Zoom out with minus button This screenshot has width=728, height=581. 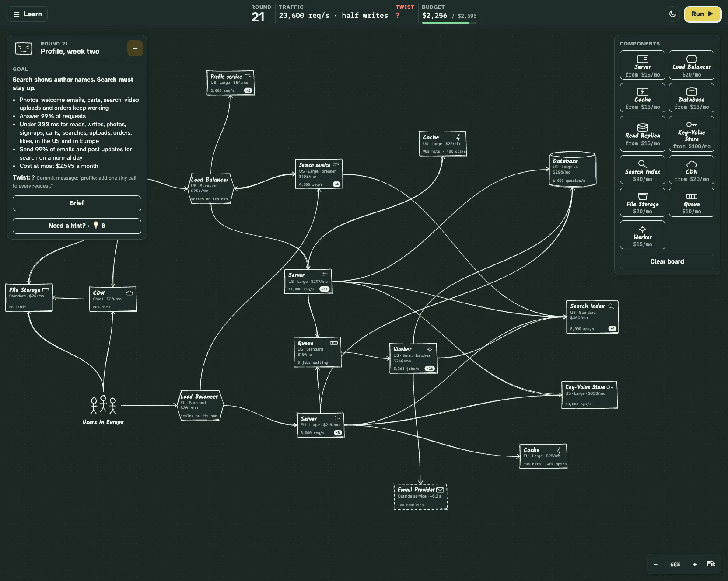[x=655, y=564]
